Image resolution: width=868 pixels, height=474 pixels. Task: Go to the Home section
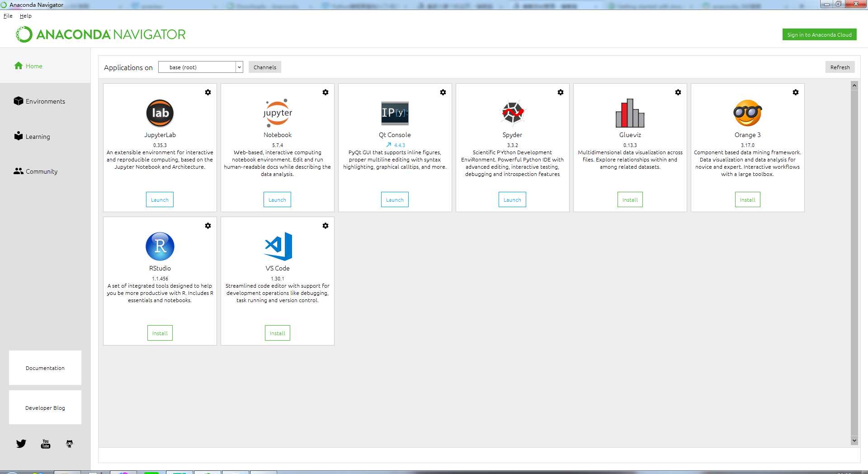pos(45,66)
